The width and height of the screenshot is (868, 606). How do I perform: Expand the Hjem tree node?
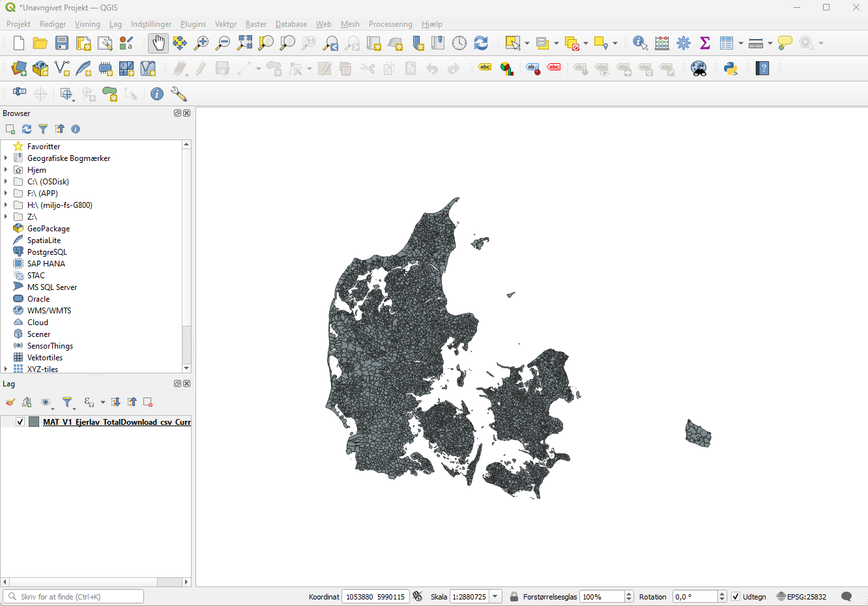pyautogui.click(x=6, y=170)
